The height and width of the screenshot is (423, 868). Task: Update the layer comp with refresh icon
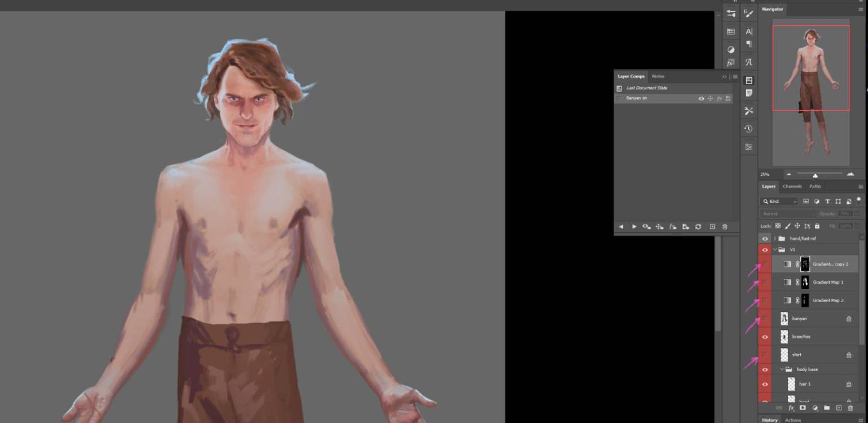[698, 226]
